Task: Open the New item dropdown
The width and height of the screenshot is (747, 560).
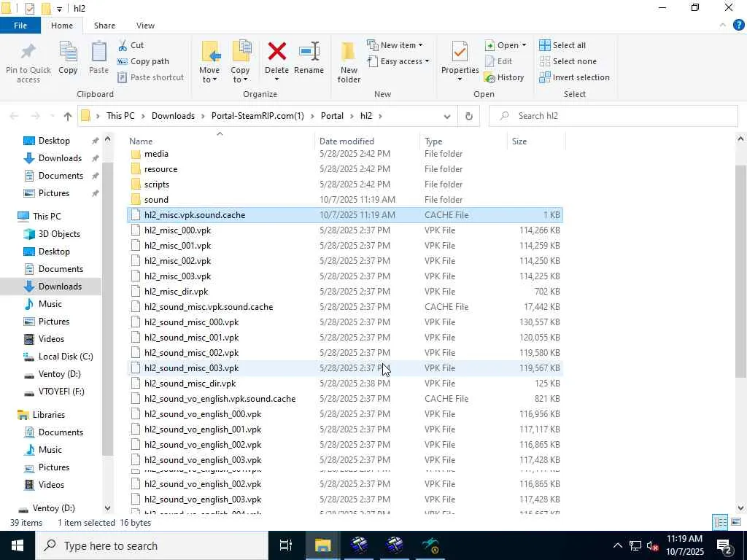Action: click(395, 45)
